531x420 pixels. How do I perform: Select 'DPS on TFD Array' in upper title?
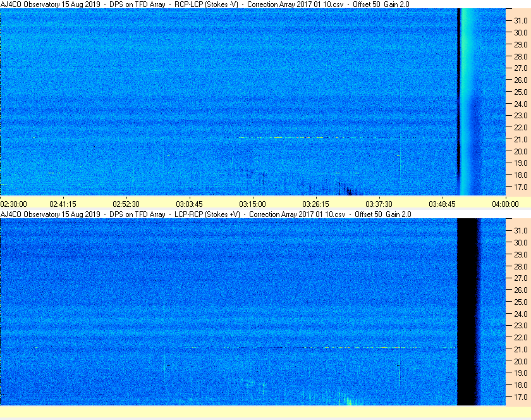coord(138,4)
